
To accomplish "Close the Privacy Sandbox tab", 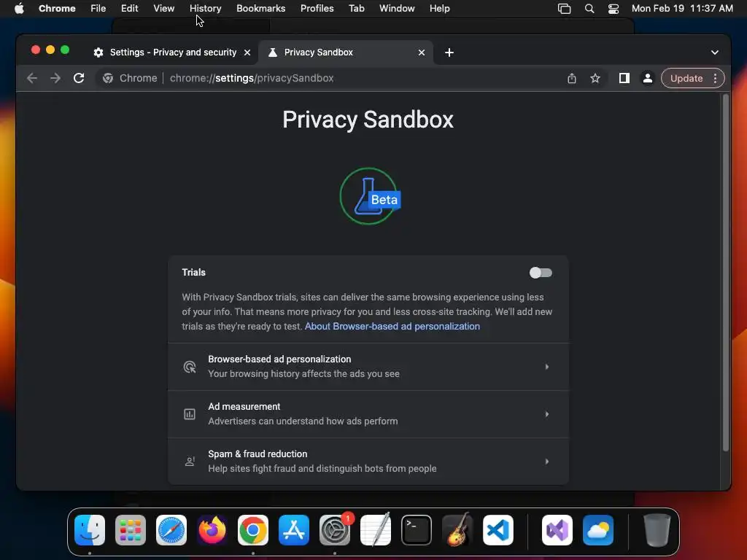I will pyautogui.click(x=422, y=52).
